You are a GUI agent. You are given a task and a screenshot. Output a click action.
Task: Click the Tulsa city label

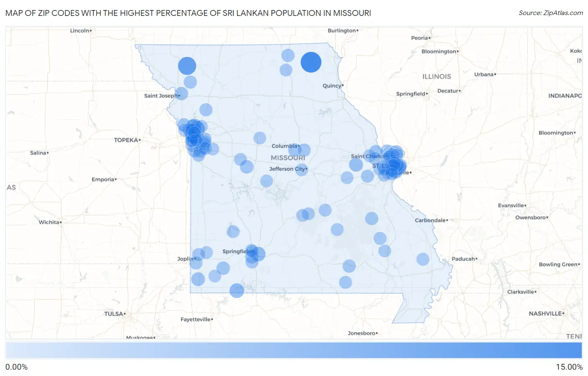tap(114, 314)
